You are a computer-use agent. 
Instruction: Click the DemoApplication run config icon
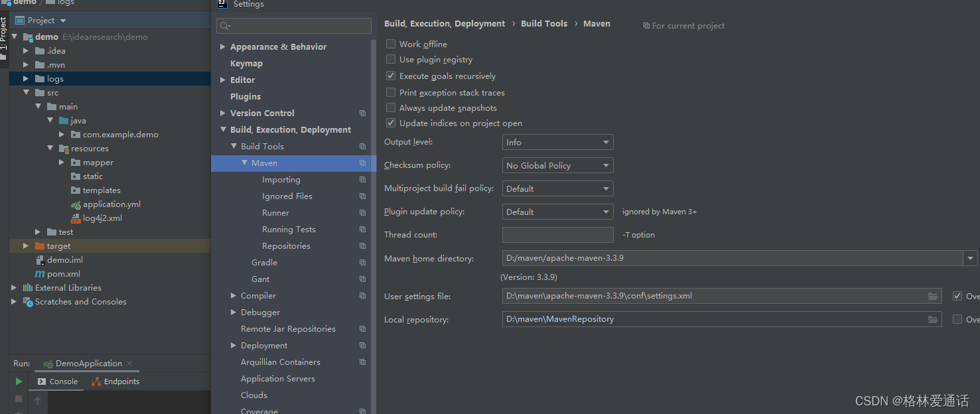pos(48,364)
